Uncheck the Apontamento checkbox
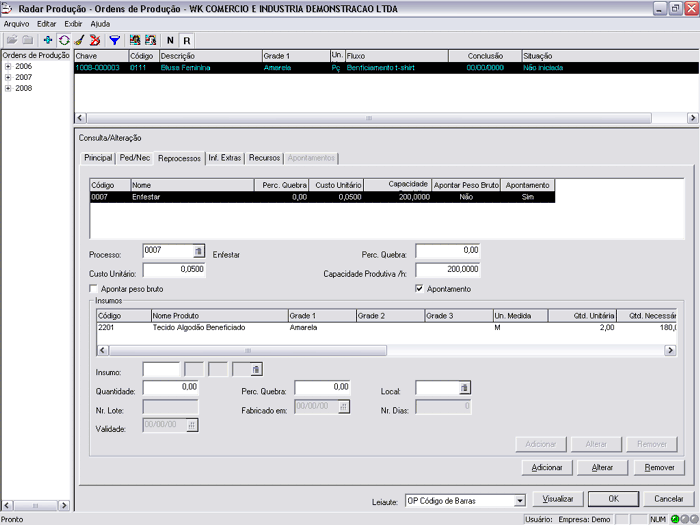700x525 pixels. click(420, 289)
